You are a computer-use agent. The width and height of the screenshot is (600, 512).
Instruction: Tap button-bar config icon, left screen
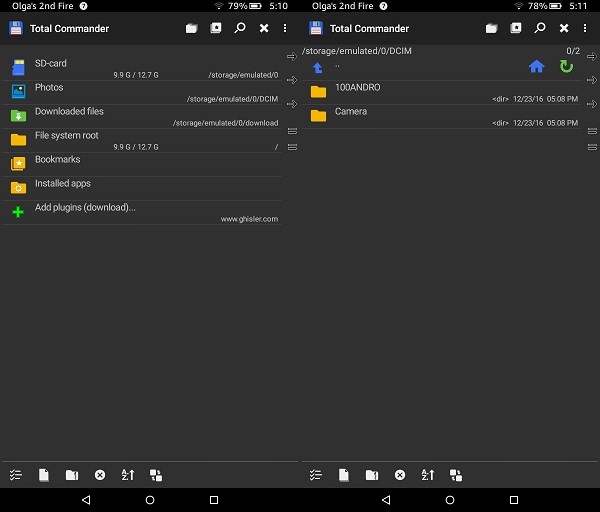coord(156,475)
